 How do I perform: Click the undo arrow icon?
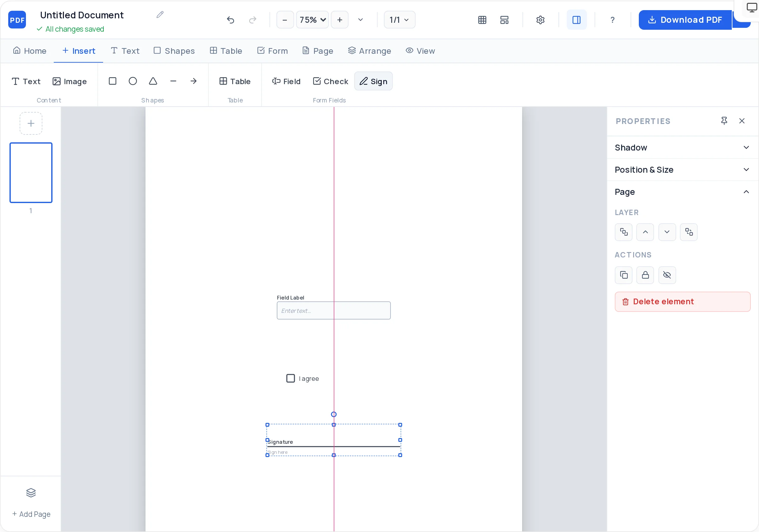(231, 20)
